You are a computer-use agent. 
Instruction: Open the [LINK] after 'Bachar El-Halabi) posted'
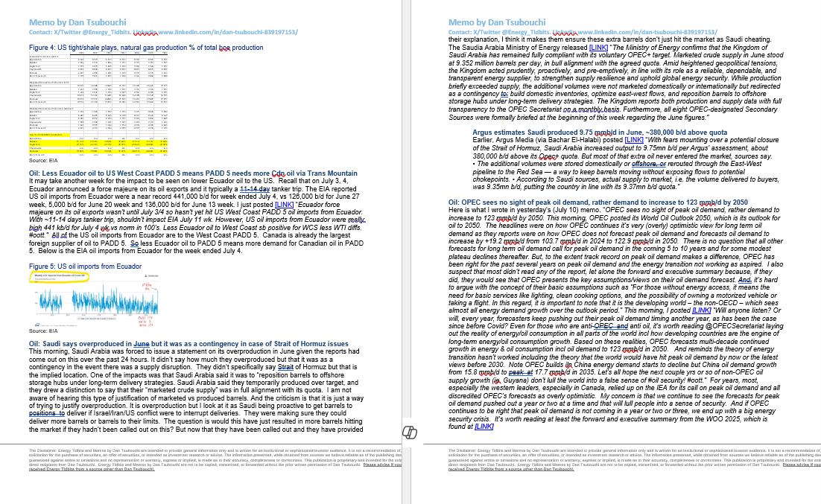coord(634,140)
